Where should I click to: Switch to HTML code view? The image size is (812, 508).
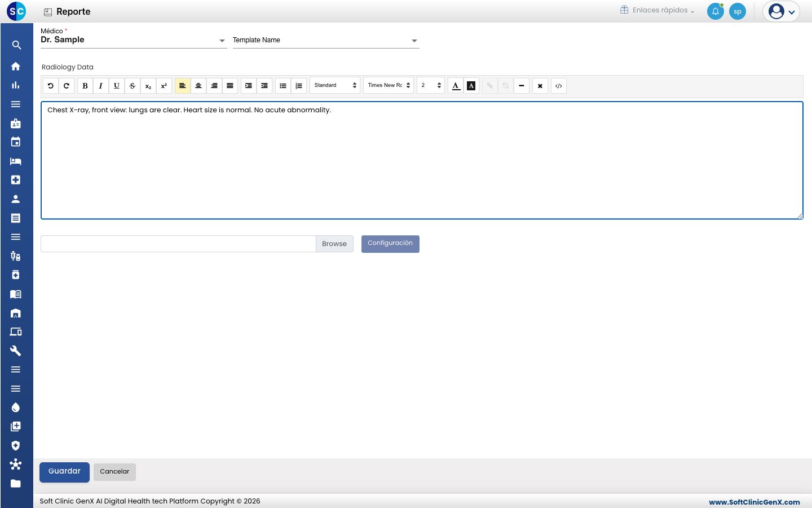(559, 86)
